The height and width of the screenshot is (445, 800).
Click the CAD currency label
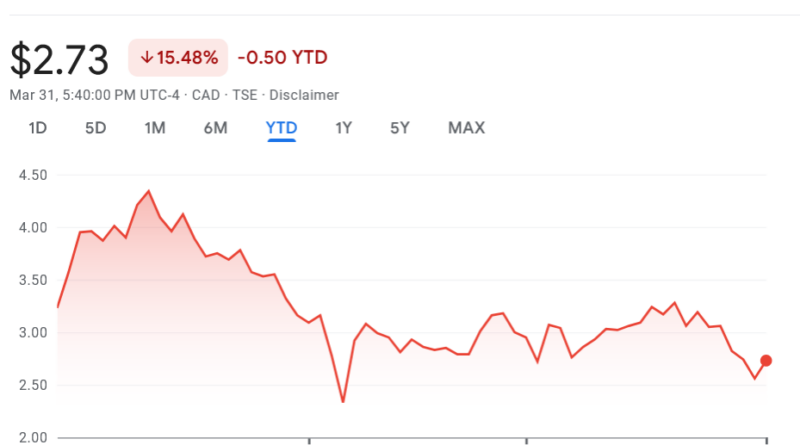[x=205, y=95]
